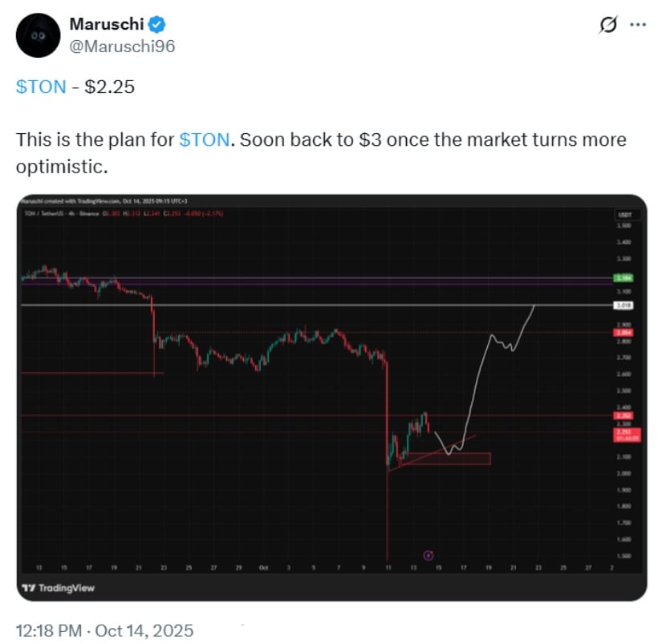Image resolution: width=662 pixels, height=644 pixels.
Task: Click the $TON cashtag in plan sentence
Action: point(205,140)
